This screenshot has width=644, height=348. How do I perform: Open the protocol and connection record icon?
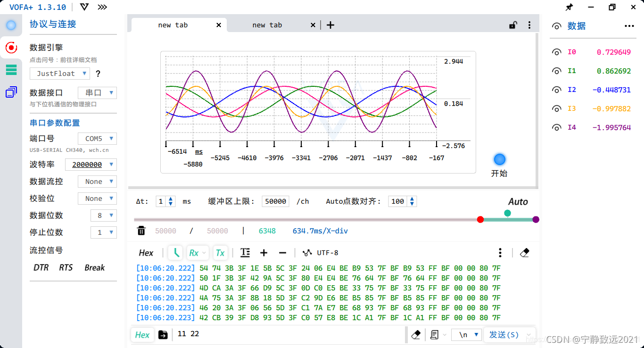[11, 47]
